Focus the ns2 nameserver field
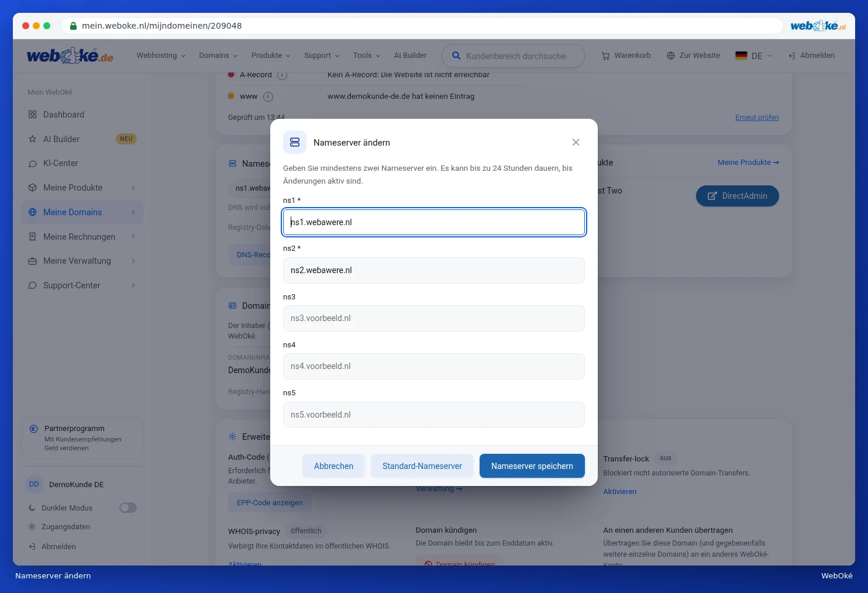Viewport: 868px width, 593px height. (433, 270)
